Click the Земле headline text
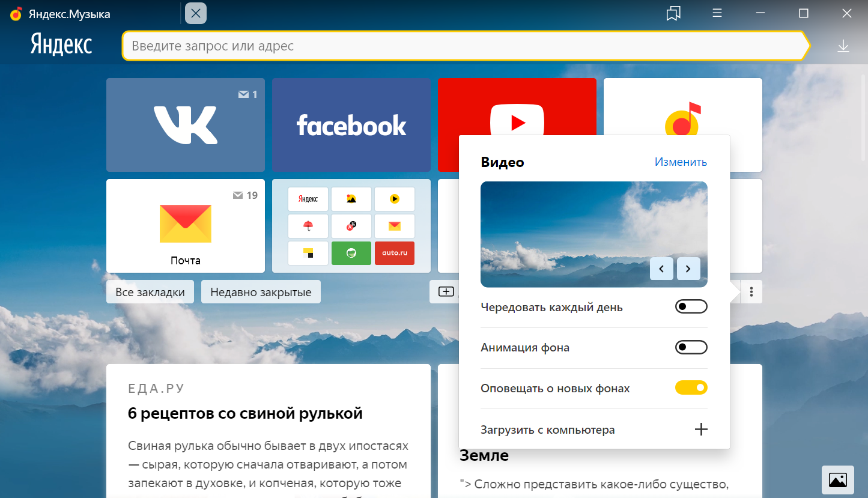The width and height of the screenshot is (868, 498). coord(484,455)
